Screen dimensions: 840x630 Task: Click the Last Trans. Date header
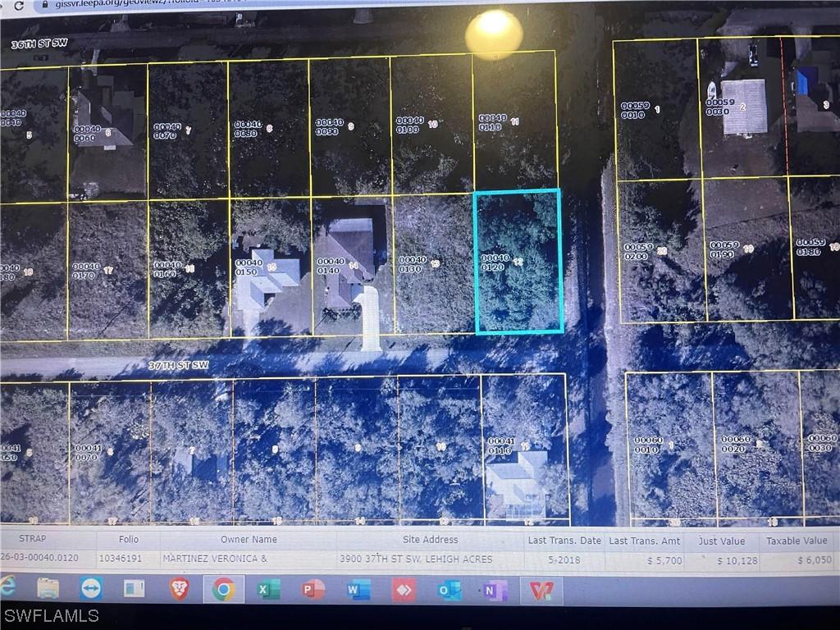pos(564,541)
